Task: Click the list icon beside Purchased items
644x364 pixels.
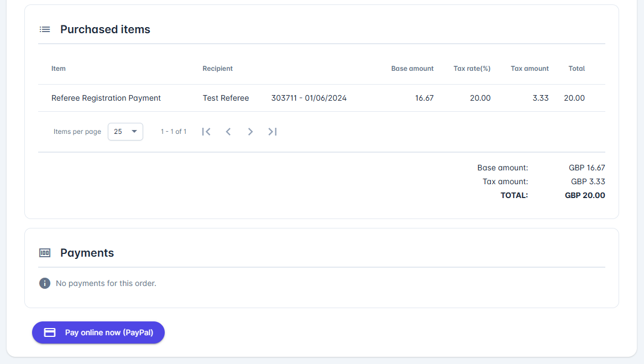Action: [x=45, y=29]
